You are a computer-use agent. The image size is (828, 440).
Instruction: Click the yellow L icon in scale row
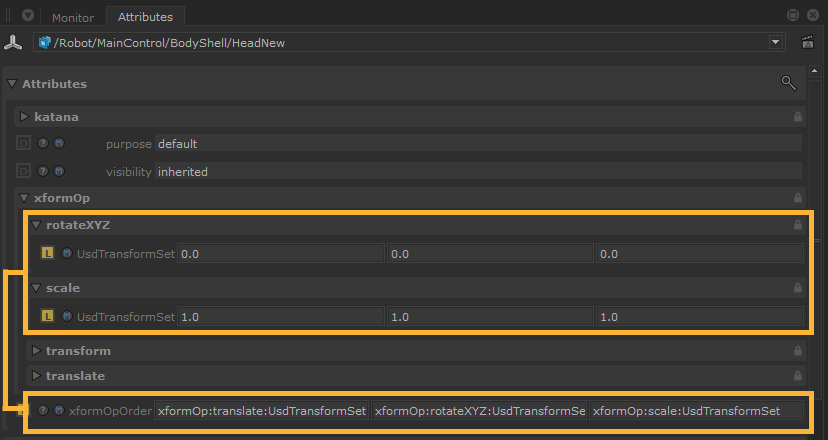(47, 317)
